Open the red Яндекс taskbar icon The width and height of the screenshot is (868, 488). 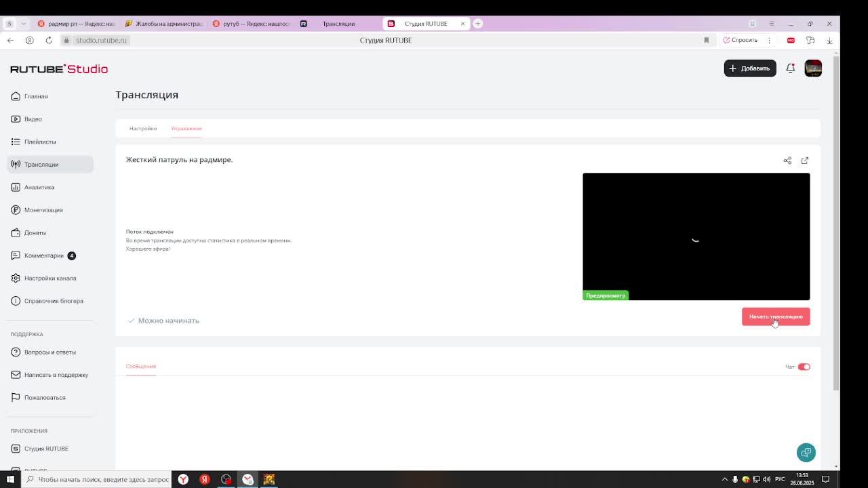click(x=204, y=479)
